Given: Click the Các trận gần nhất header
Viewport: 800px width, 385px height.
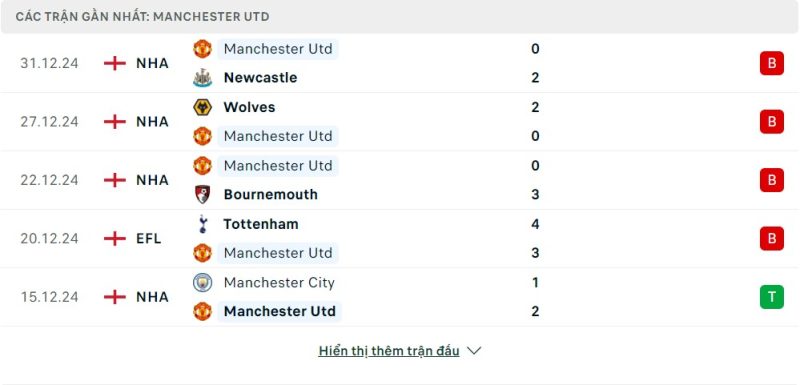Looking at the screenshot, I should pyautogui.click(x=142, y=17).
